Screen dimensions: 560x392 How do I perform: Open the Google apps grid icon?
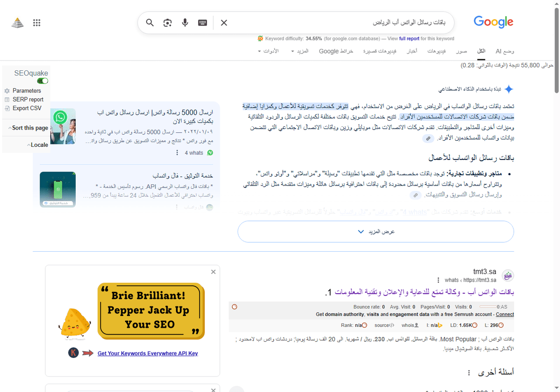coord(36,22)
